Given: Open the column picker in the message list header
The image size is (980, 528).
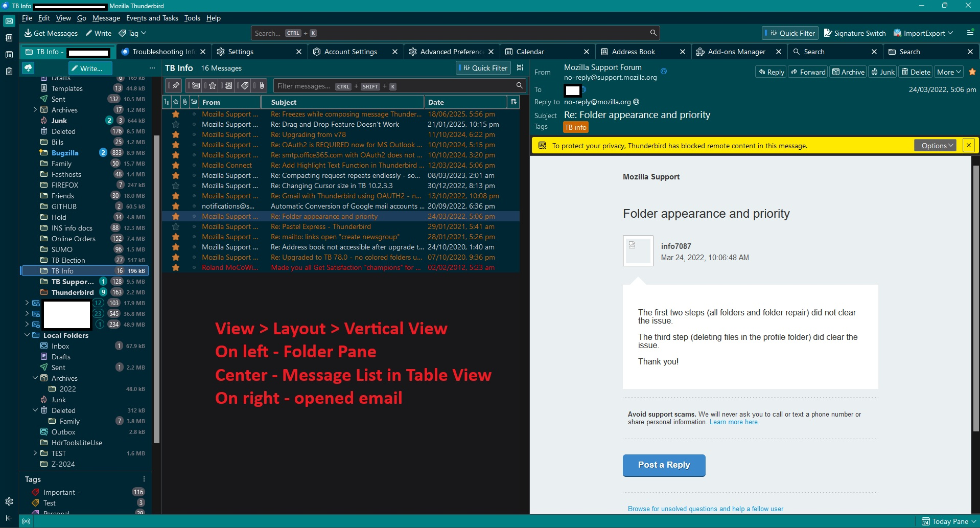Looking at the screenshot, I should coord(514,102).
